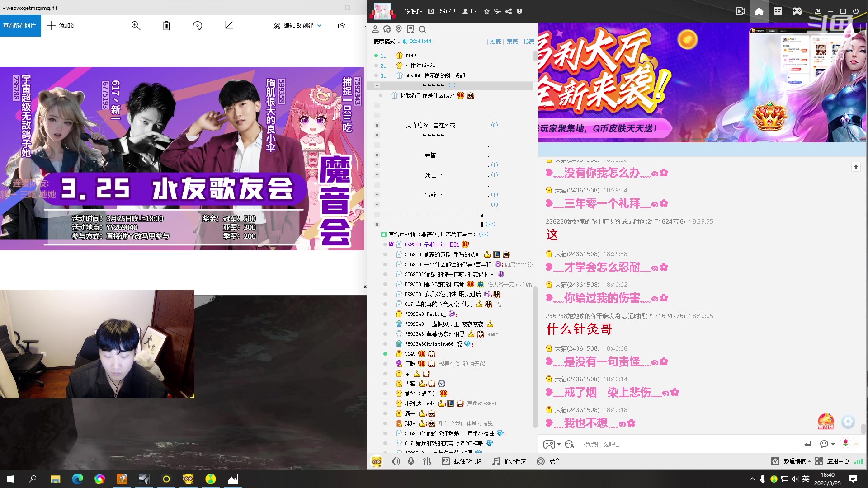
Task: Click the 抢麦 link
Action: (x=528, y=41)
